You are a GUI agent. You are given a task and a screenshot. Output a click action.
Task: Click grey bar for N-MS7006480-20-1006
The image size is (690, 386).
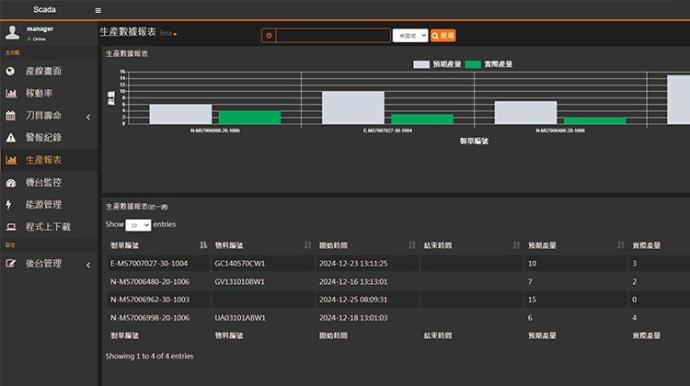pos(526,113)
